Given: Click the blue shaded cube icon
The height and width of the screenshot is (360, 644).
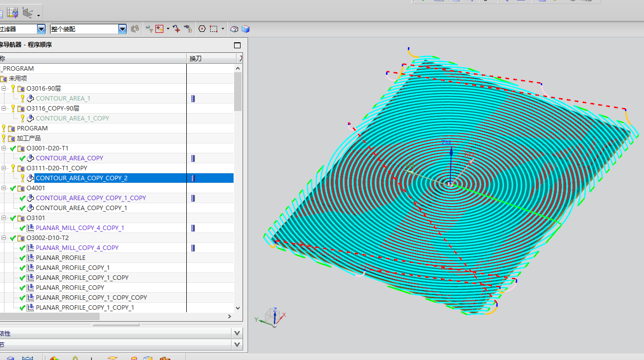Looking at the screenshot, I should pyautogui.click(x=245, y=29).
